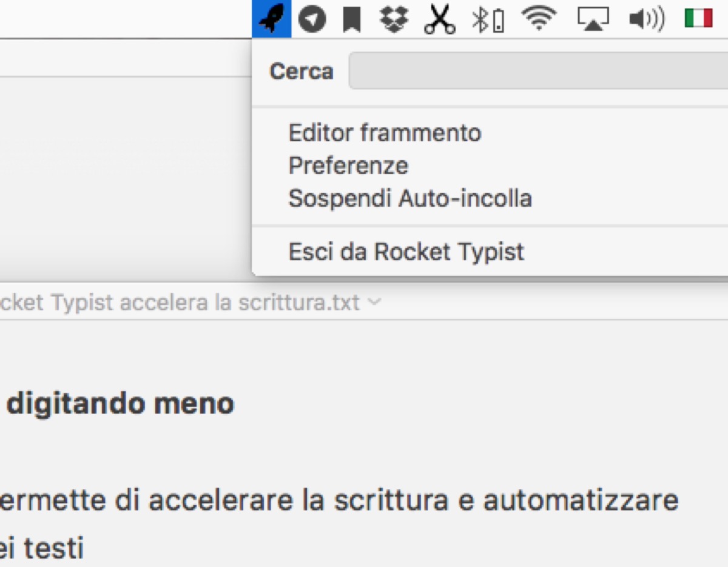Choose Esci da Rocket Typist
Screen dimensions: 728x567
coord(406,252)
